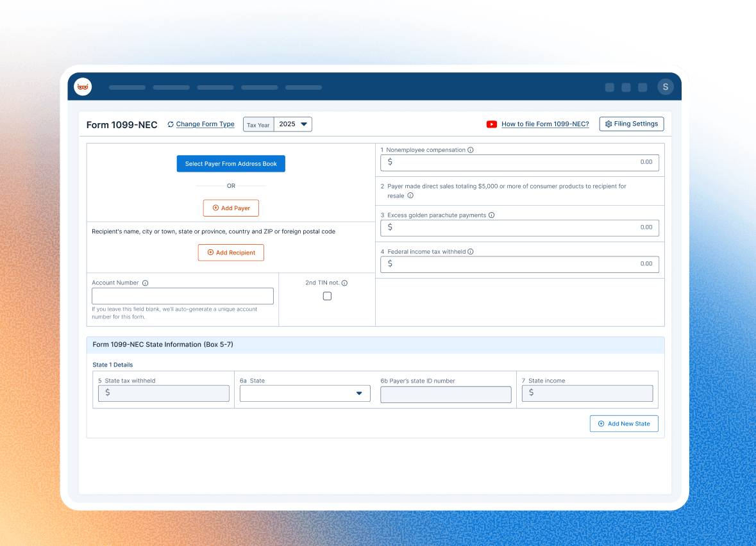756x546 pixels.
Task: Click the info icon beside 2nd TIN not.
Action: point(344,282)
